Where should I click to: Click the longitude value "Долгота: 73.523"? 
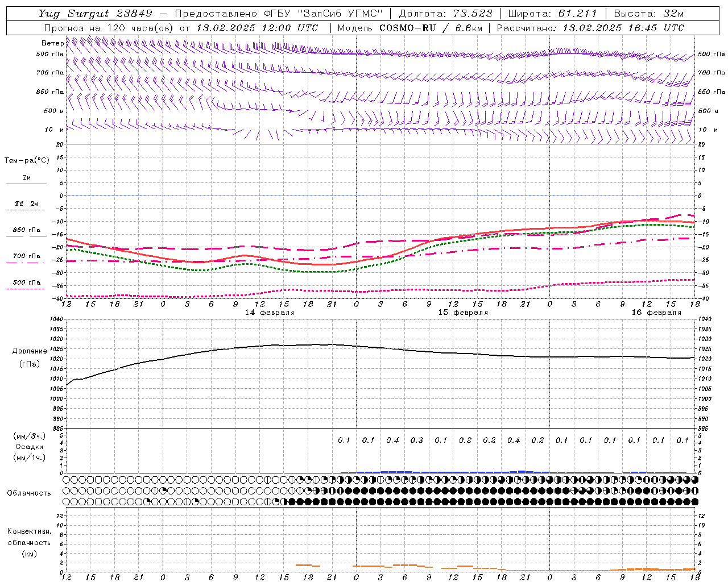(446, 14)
